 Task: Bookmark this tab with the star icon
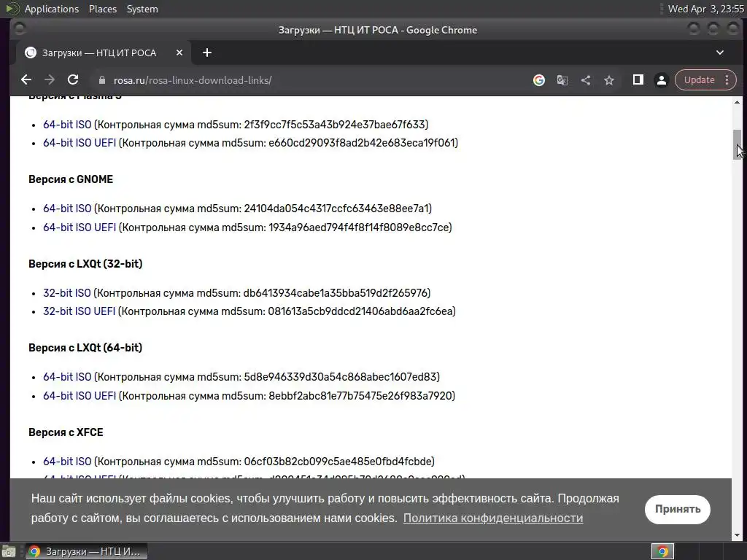pos(609,80)
